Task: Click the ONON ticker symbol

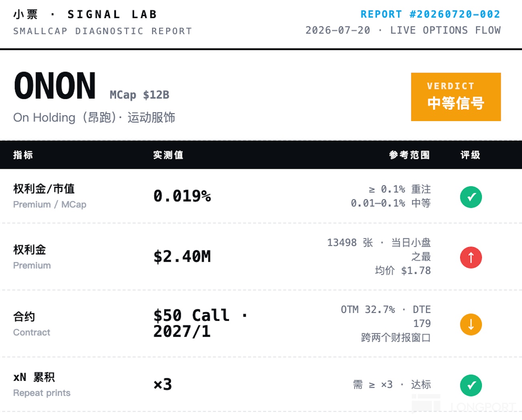Action: point(55,86)
